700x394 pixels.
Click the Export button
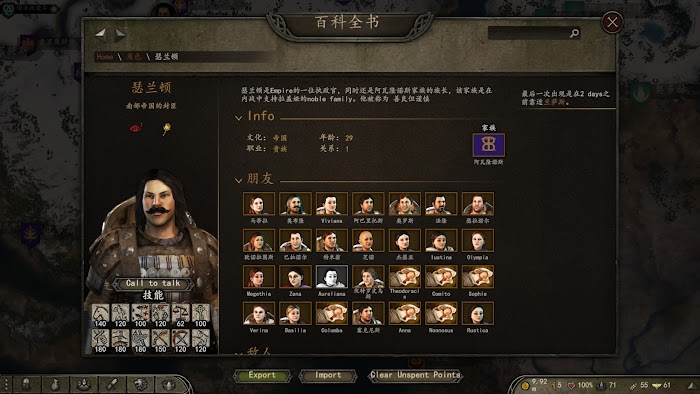pos(262,375)
